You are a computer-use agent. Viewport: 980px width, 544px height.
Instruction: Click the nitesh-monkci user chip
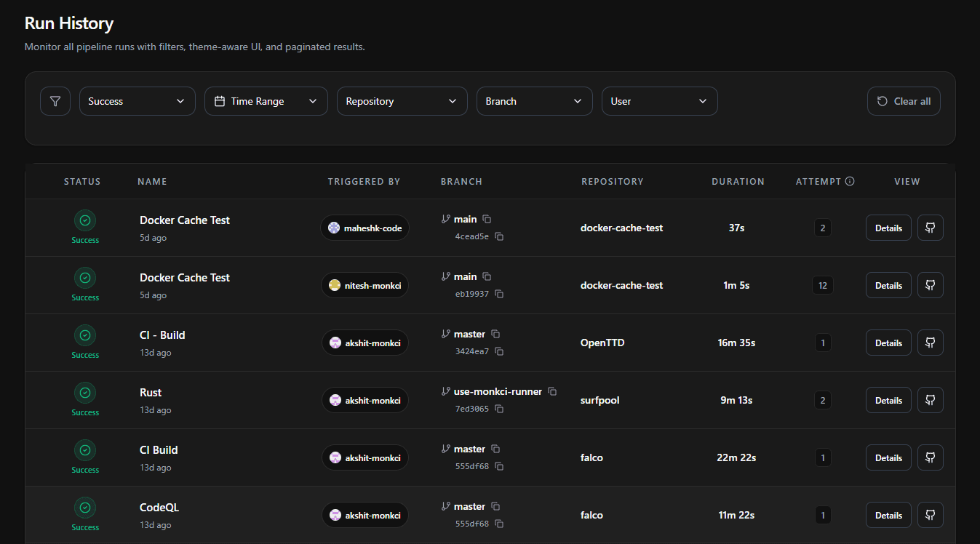[364, 285]
